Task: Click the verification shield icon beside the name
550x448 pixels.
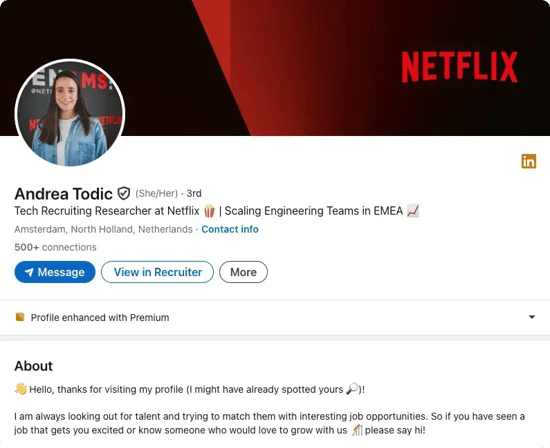Action: pyautogui.click(x=123, y=193)
